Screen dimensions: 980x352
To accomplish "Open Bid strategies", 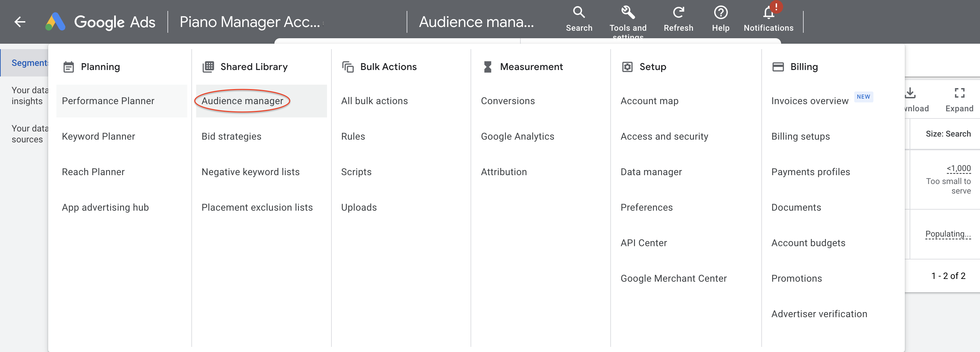I will 231,136.
